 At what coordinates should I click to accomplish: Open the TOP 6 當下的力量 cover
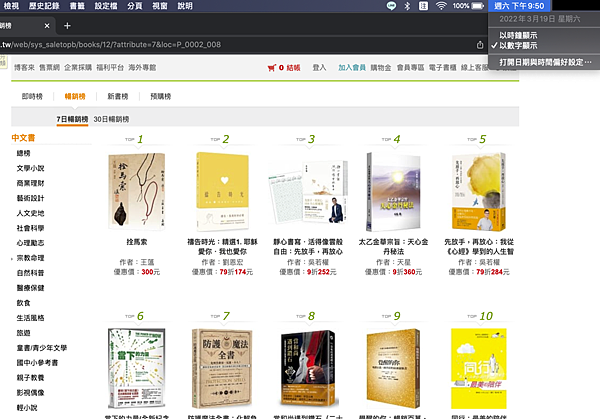pyautogui.click(x=137, y=368)
